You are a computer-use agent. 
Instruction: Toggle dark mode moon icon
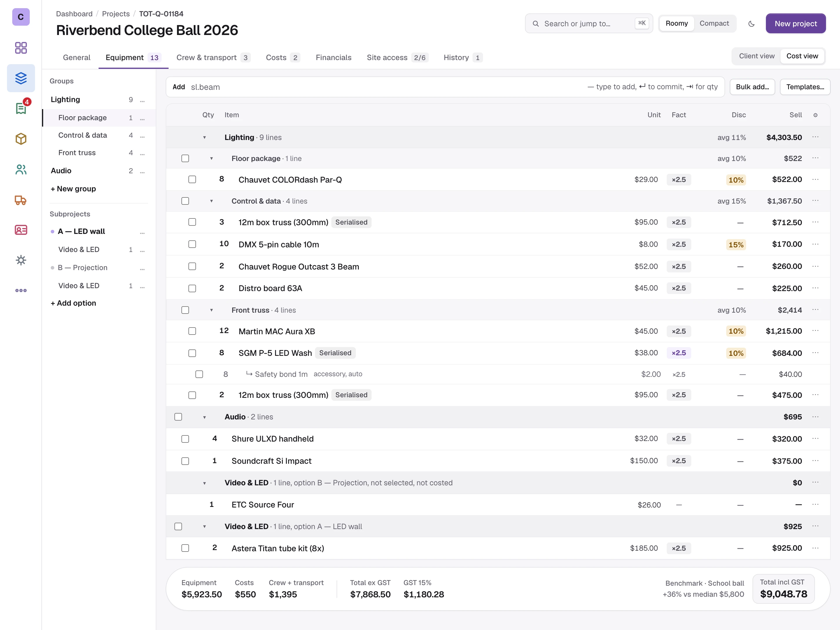pos(751,24)
